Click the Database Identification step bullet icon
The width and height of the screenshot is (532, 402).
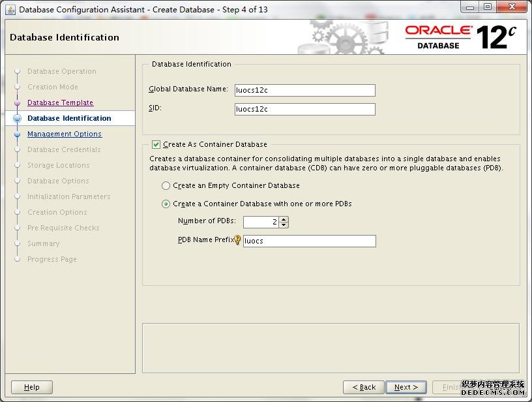[18, 119]
